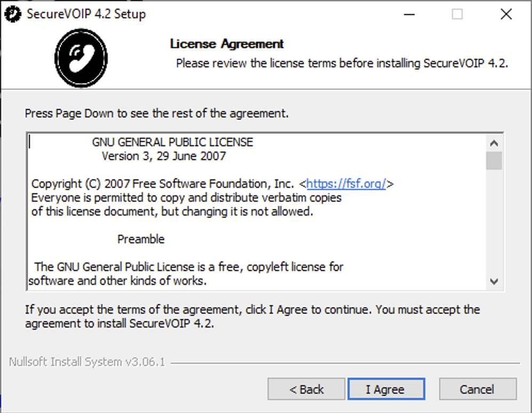Click the Version 3, 29 June 2007 line

pyautogui.click(x=164, y=156)
